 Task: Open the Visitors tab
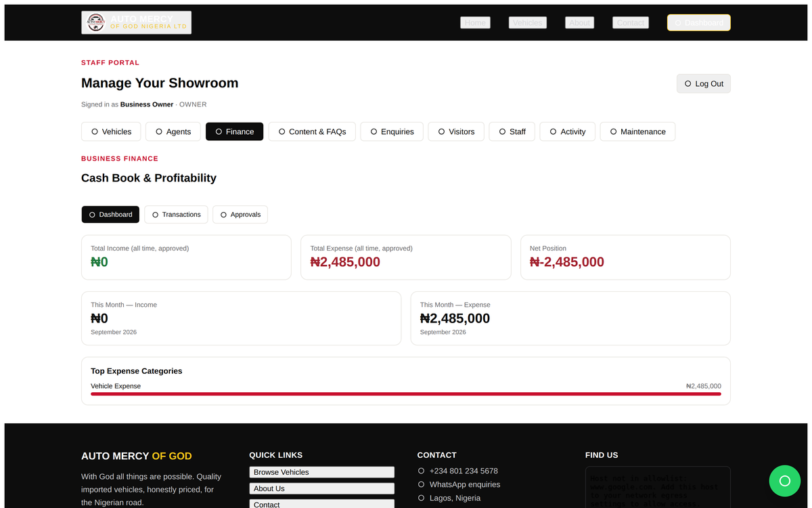click(x=456, y=131)
